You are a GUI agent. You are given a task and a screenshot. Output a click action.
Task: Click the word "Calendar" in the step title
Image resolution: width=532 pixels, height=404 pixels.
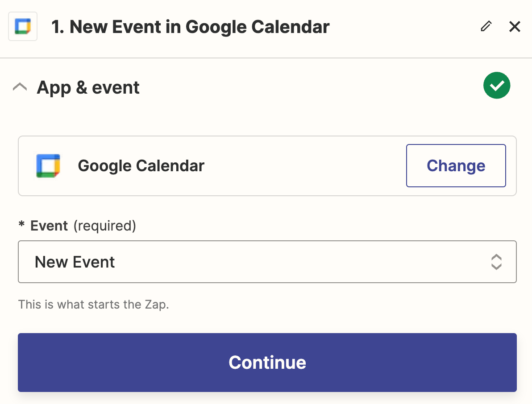point(291,27)
